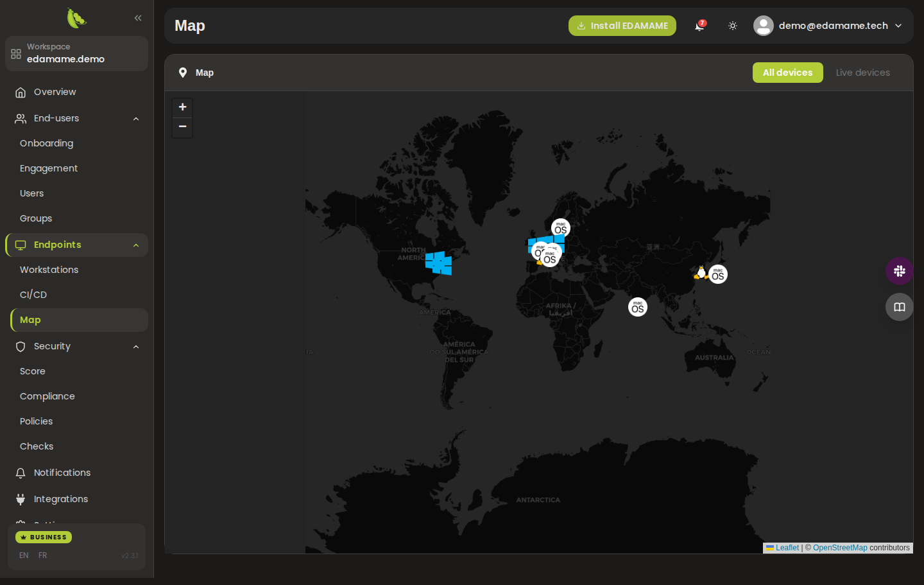The height and width of the screenshot is (585, 924).
Task: Click the Overview home icon
Action: 21,92
